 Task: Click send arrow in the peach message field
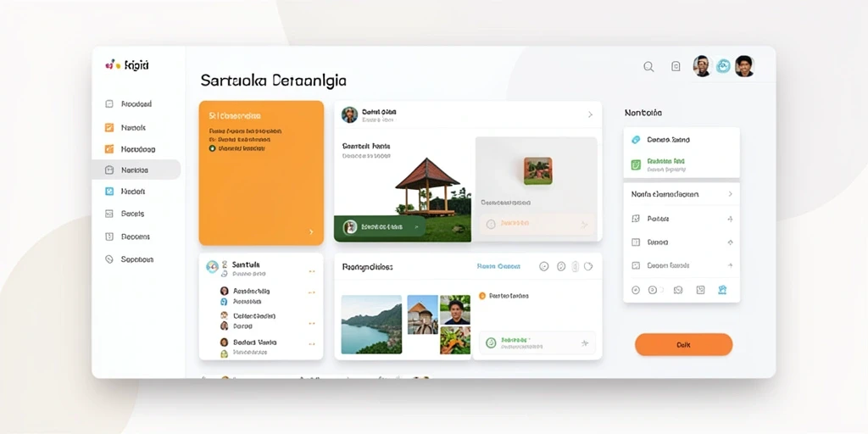[x=583, y=225]
